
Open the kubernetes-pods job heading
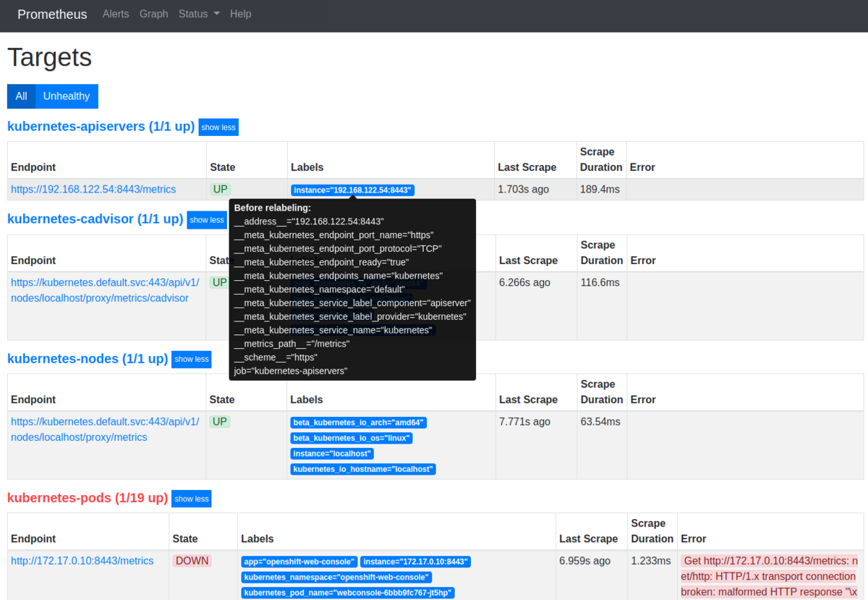(x=88, y=498)
